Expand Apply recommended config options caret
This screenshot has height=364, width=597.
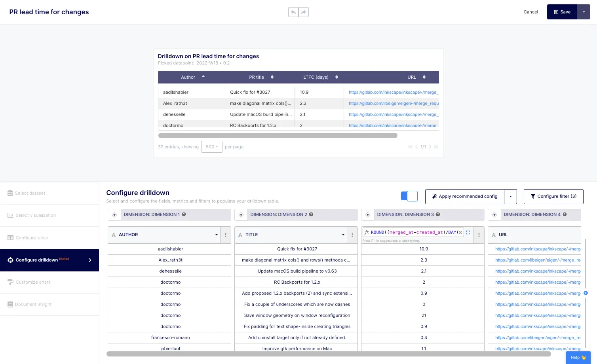pyautogui.click(x=510, y=196)
